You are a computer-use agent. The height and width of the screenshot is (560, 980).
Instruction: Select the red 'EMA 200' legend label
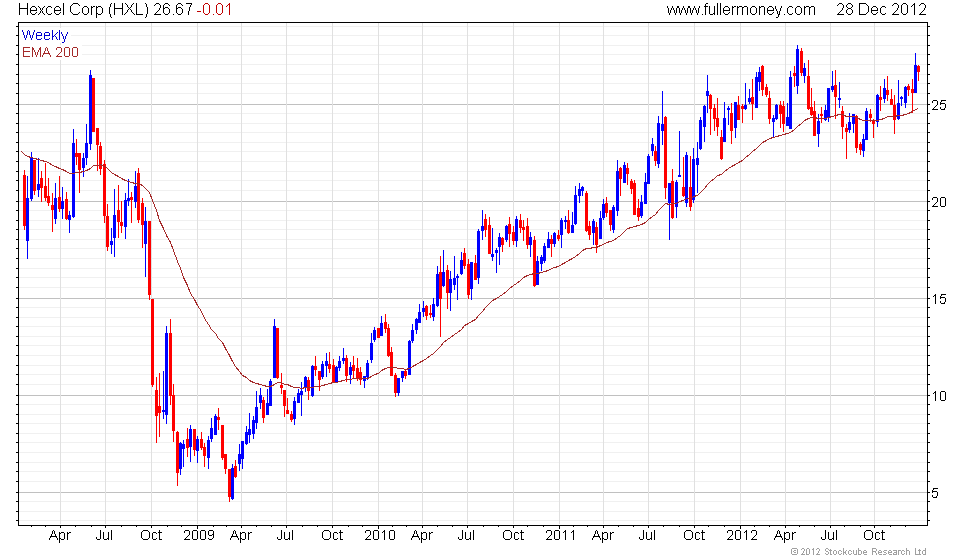[x=50, y=52]
